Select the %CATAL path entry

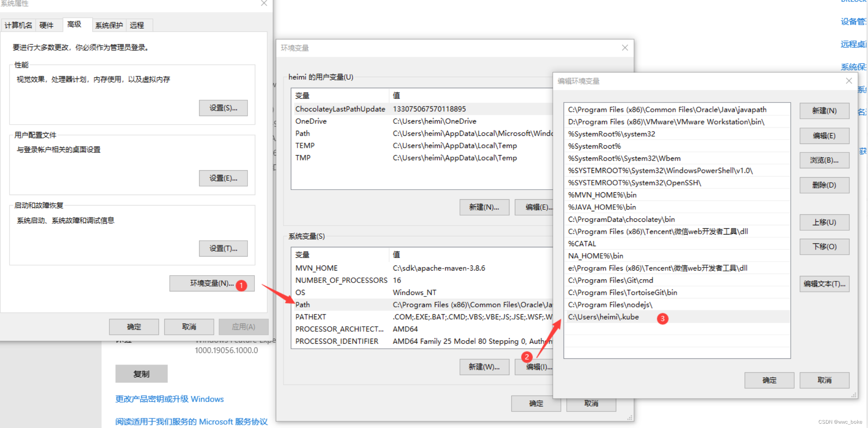pos(677,244)
